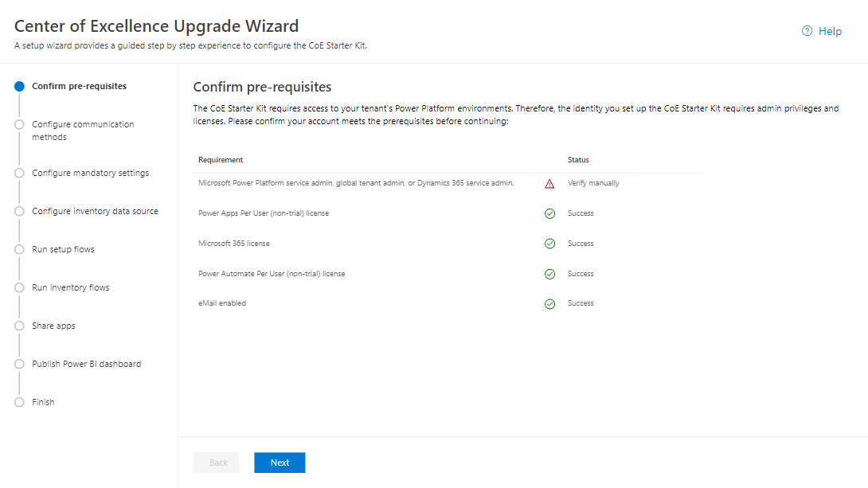868x488 pixels.
Task: Click the Help question mark icon
Action: point(807,31)
